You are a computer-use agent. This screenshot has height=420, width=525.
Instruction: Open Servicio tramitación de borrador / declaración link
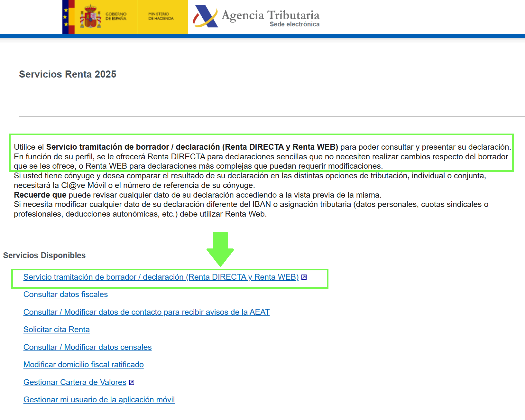click(161, 277)
